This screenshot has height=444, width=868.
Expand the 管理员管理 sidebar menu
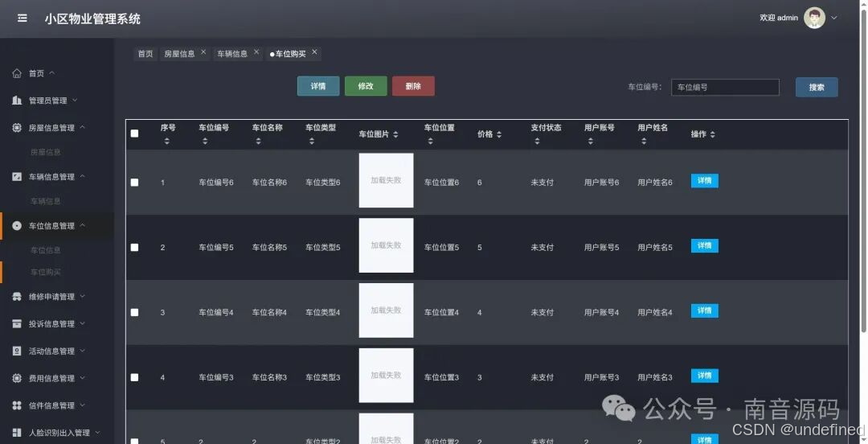pyautogui.click(x=75, y=101)
